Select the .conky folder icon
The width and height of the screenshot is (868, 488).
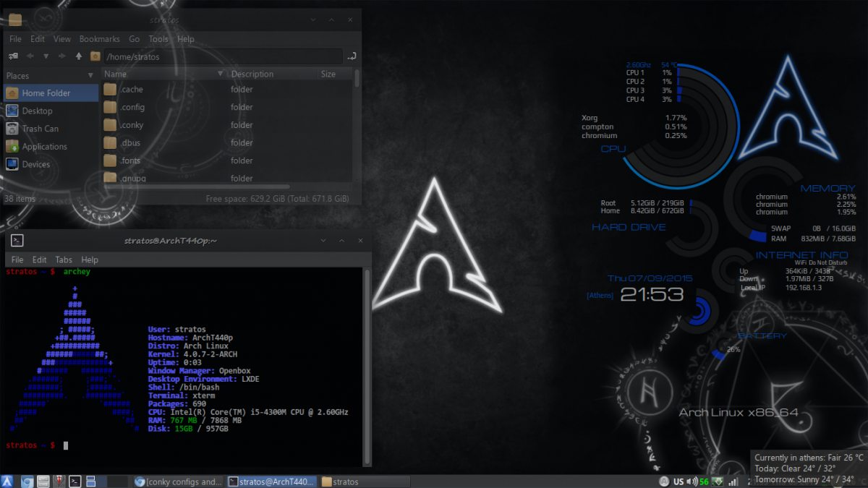coord(110,125)
